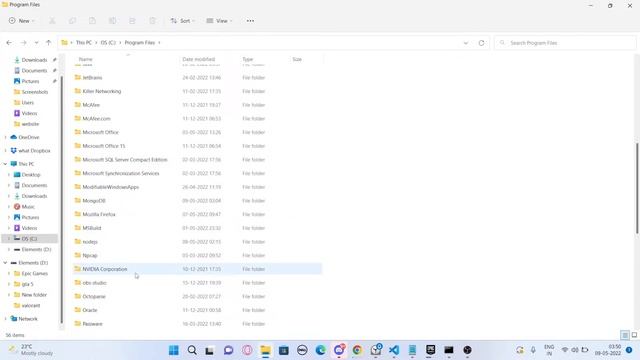The width and height of the screenshot is (640, 360).
Task: Open the Sort dropdown menu
Action: click(x=183, y=21)
